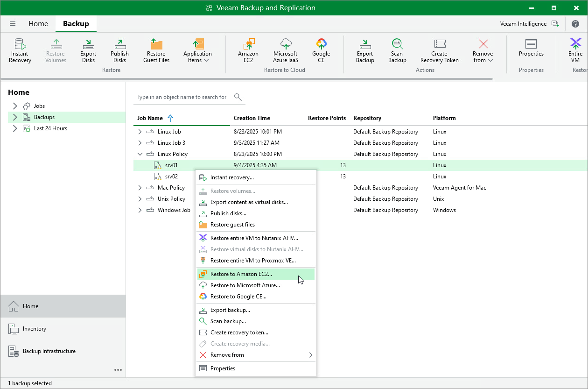
Task: Select the Backup ribbon tab
Action: point(76,23)
